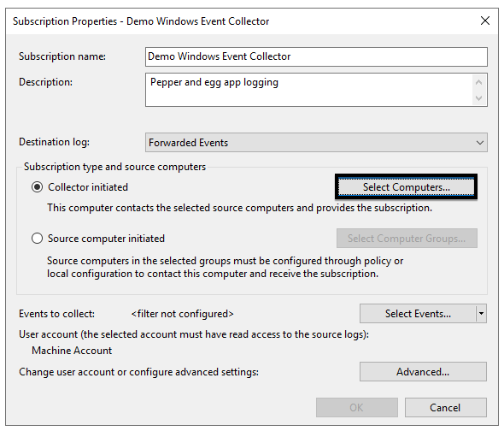Select the Source computer initiated option

pyautogui.click(x=38, y=239)
